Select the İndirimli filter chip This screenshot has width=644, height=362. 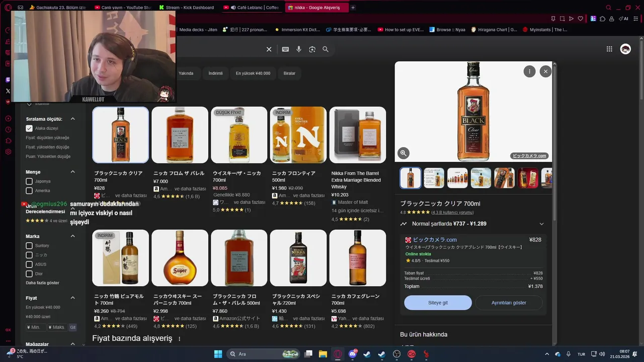pyautogui.click(x=215, y=73)
